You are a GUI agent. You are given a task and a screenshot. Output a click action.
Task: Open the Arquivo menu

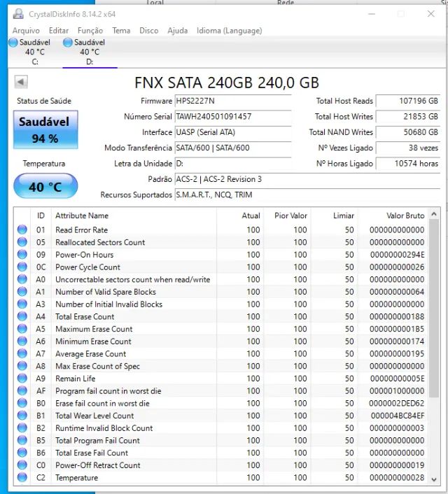[x=26, y=31]
